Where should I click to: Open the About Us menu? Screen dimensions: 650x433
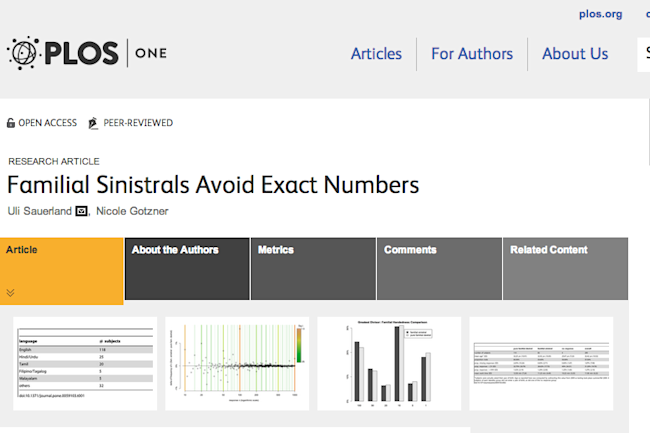tap(575, 54)
